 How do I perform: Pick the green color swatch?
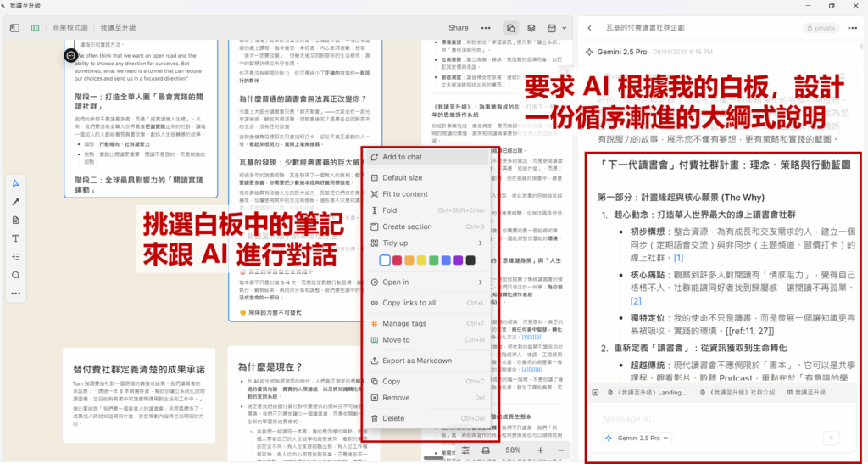(433, 260)
